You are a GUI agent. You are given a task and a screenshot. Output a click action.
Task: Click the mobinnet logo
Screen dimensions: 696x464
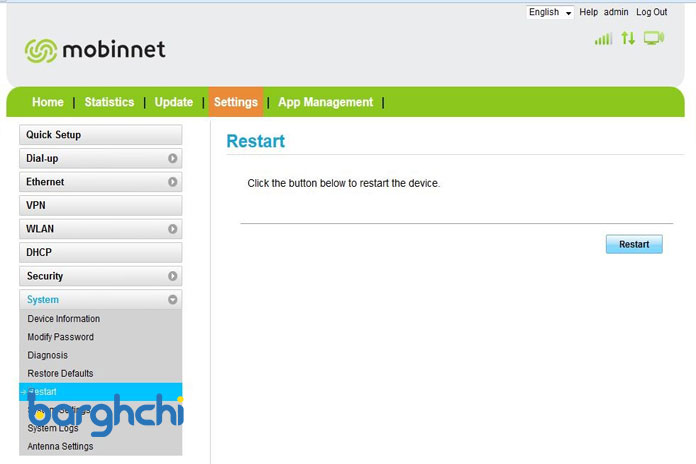tap(95, 50)
